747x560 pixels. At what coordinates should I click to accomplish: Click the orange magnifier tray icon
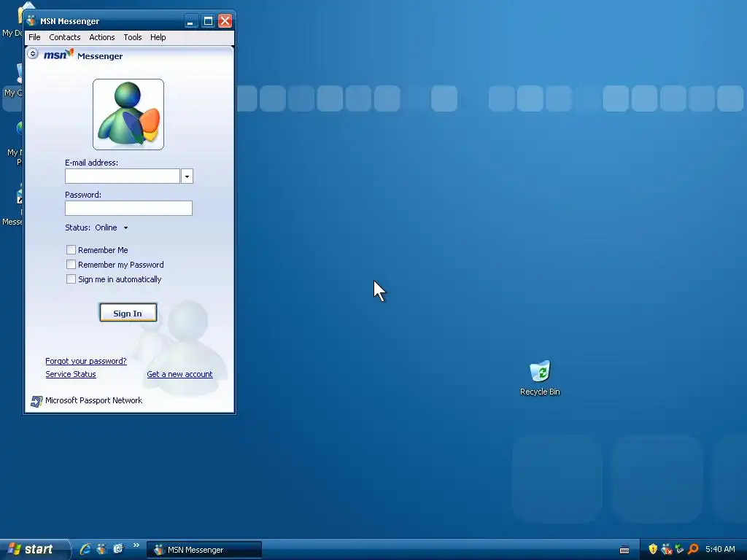pyautogui.click(x=693, y=549)
